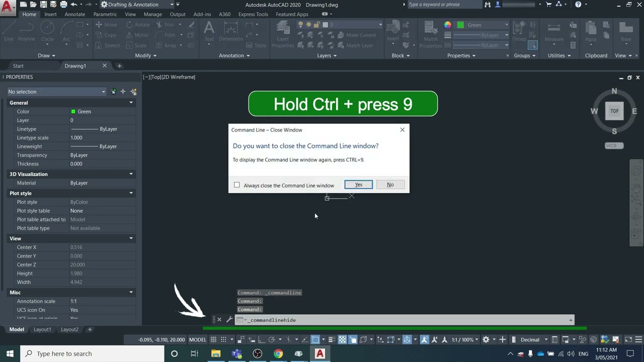Click the Save icon in quick access toolbar
This screenshot has width=644, height=362.
coord(44,5)
